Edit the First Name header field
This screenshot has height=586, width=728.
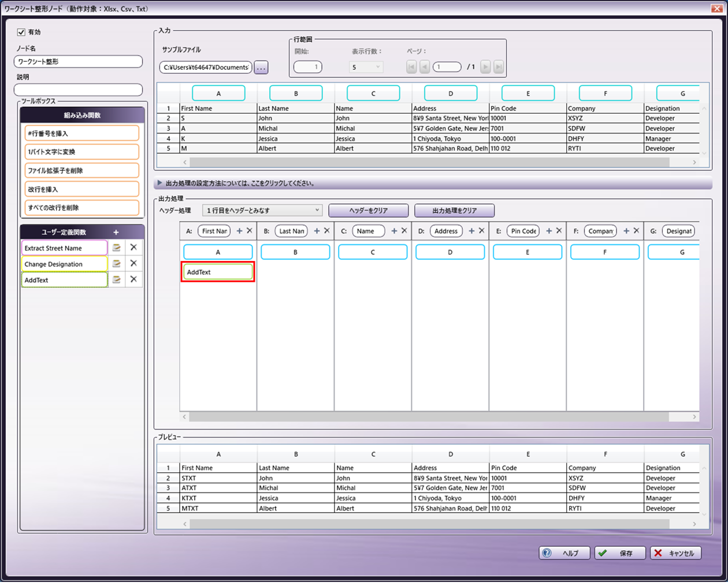coord(214,231)
